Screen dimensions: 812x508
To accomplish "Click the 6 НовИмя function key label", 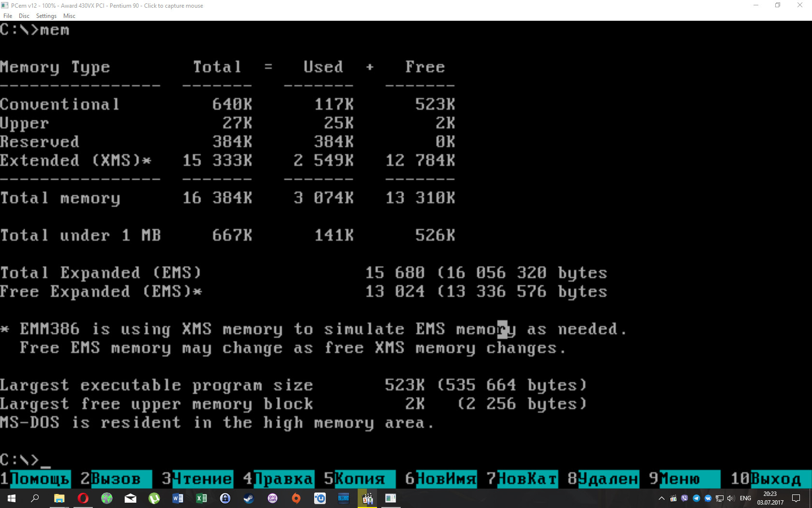I will (x=441, y=478).
